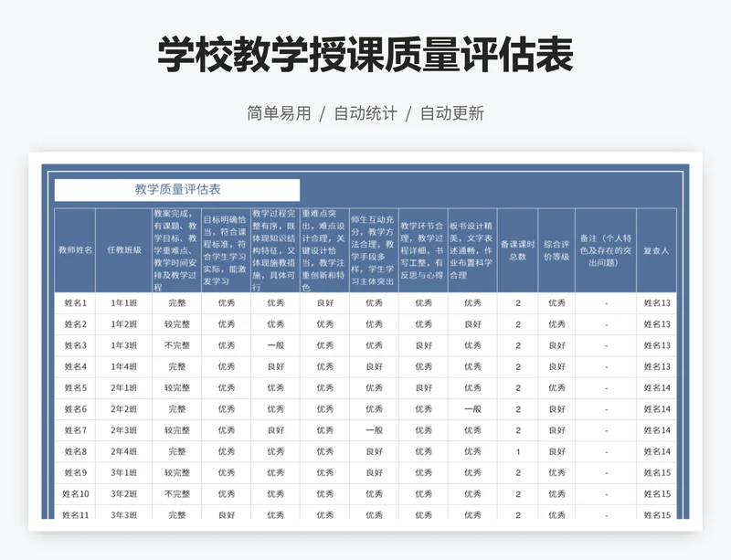Click 姓名14 reviewer in the 姓名5 row
731x560 pixels.
click(x=656, y=388)
